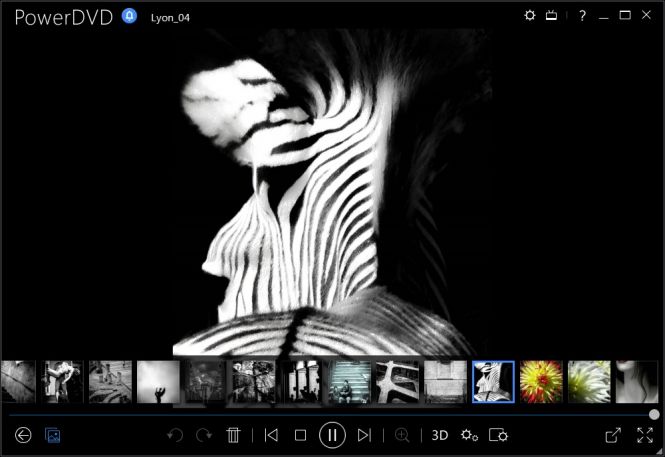665x457 pixels.
Task: Pause the slideshow
Action: 332,435
